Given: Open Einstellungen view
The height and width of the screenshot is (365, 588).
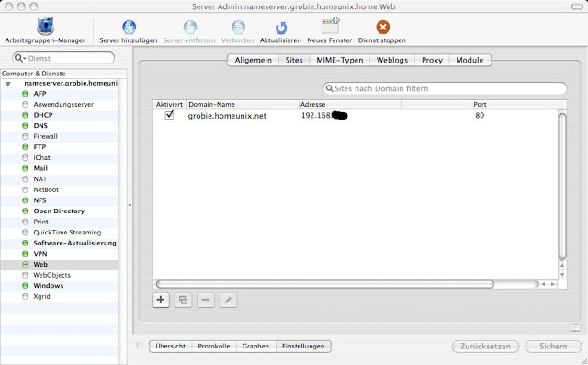Looking at the screenshot, I should [303, 347].
